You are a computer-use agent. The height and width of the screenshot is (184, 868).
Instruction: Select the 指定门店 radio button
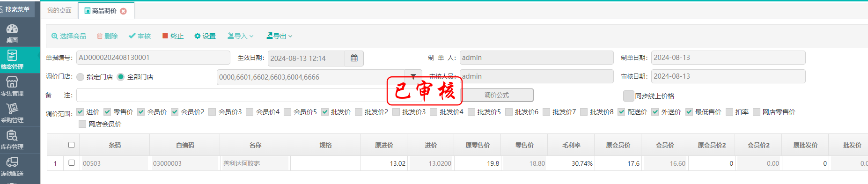click(81, 77)
